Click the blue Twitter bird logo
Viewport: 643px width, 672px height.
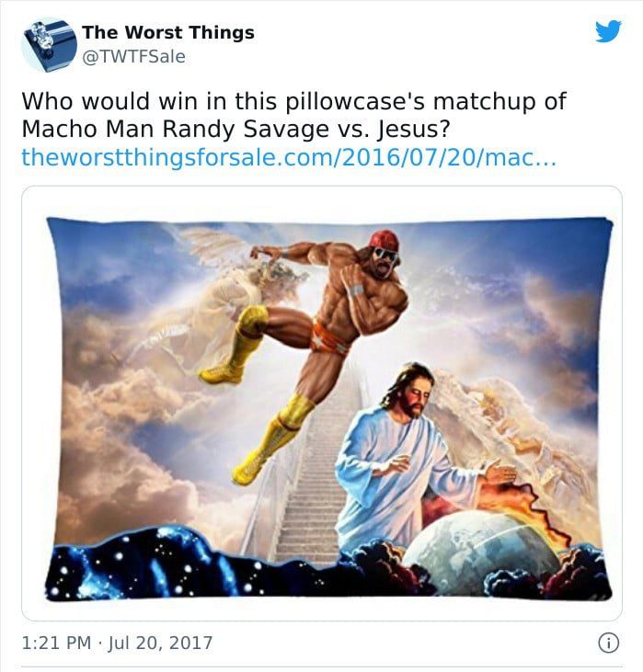(x=608, y=31)
